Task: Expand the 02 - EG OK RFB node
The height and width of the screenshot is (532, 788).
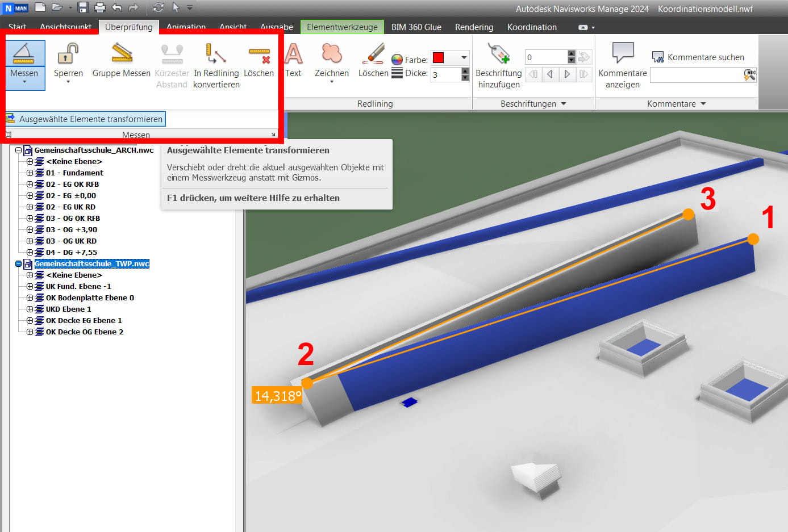Action: [30, 185]
